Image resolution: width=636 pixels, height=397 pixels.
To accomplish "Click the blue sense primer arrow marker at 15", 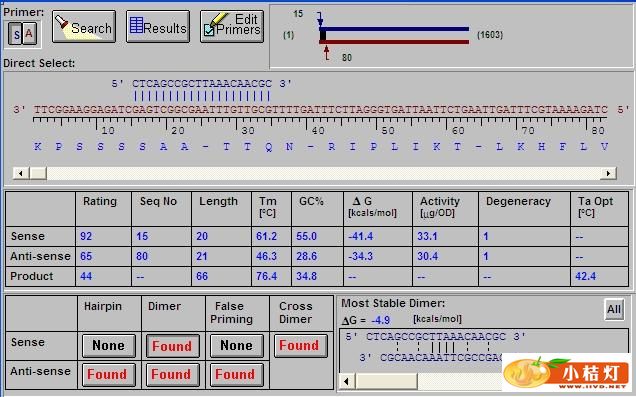I will (320, 19).
